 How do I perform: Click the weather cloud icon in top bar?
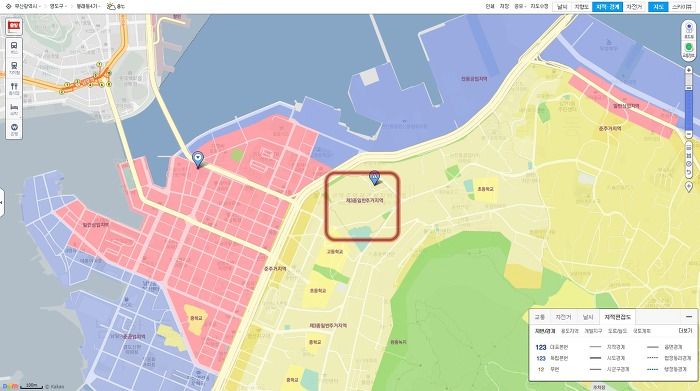pos(111,6)
